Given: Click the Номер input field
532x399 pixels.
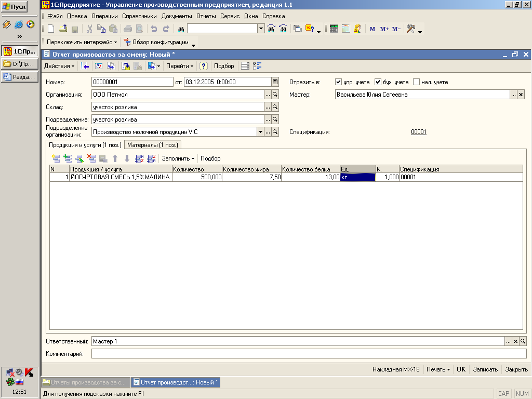Looking at the screenshot, I should [x=132, y=82].
